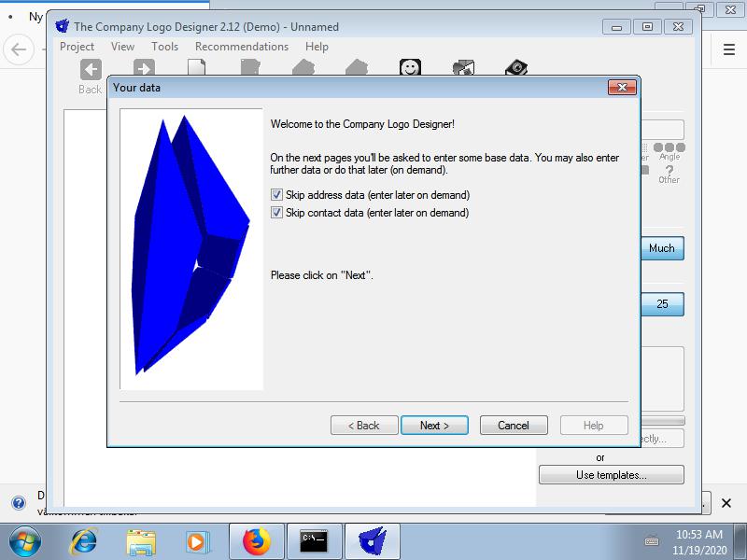The width and height of the screenshot is (747, 560).
Task: Click the Back arrow toolbar icon
Action: pyautogui.click(x=91, y=69)
